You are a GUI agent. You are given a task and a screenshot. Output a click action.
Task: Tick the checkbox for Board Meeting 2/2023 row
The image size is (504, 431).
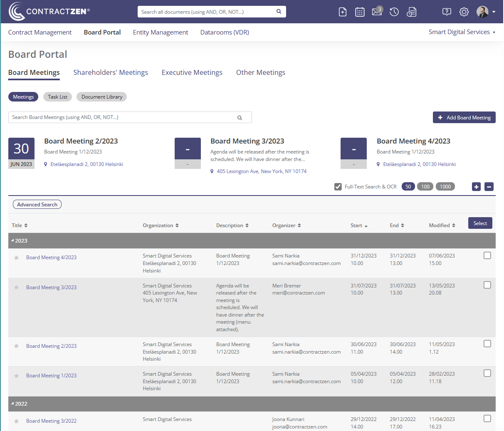click(487, 344)
